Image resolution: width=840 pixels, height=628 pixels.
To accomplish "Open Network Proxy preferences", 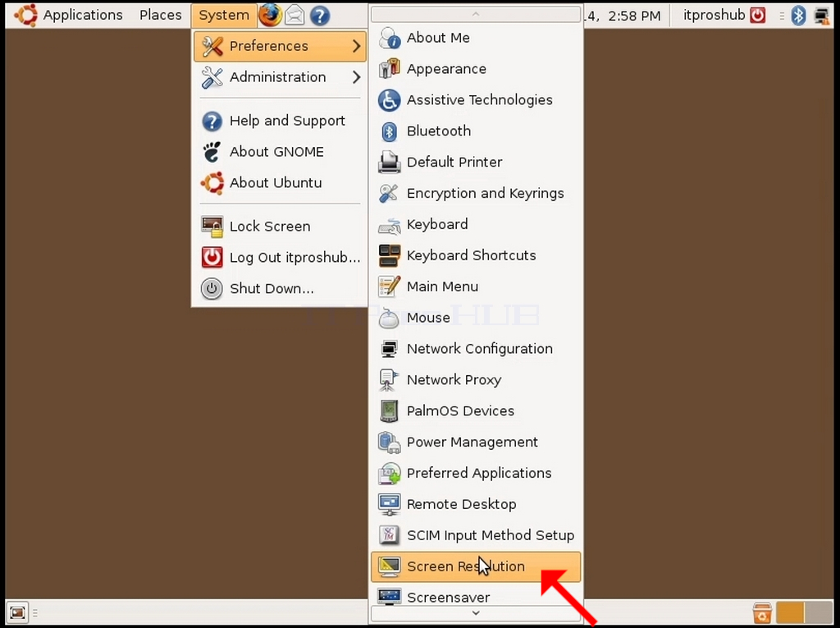I will tap(476, 380).
